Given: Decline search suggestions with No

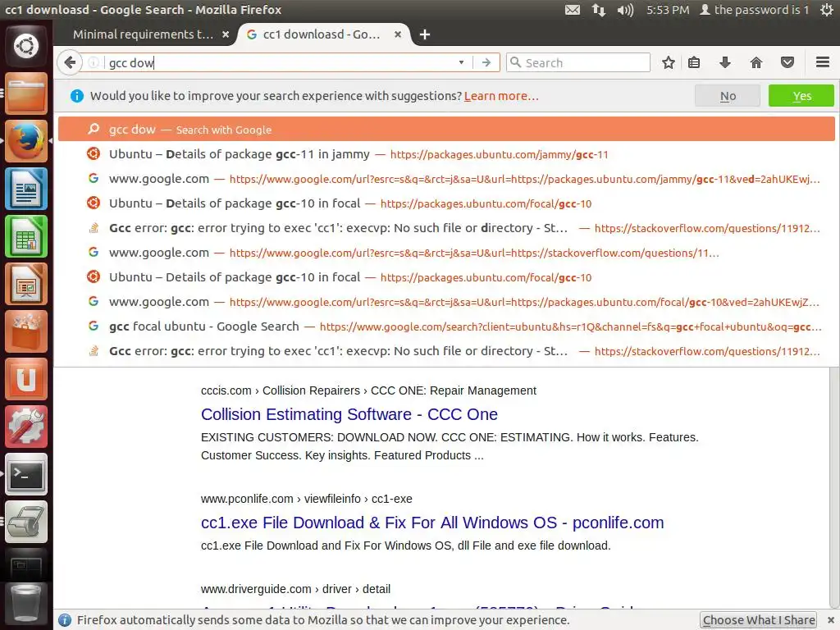Looking at the screenshot, I should tap(728, 96).
